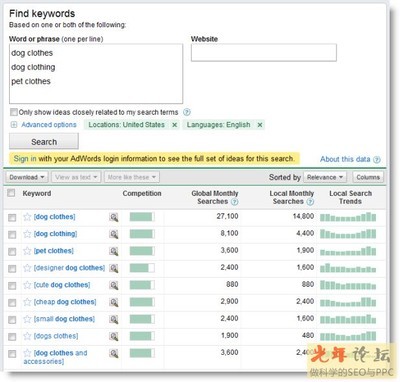Viewport: 400px width, 382px height.
Task: Open magnifier insights for [cute dog clothes]
Action: pyautogui.click(x=114, y=285)
